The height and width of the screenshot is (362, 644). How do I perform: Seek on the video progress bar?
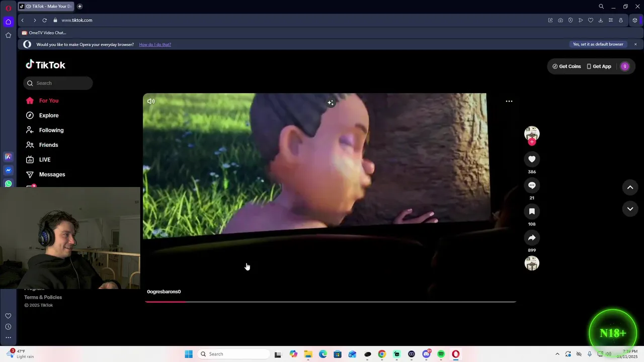pos(330,302)
